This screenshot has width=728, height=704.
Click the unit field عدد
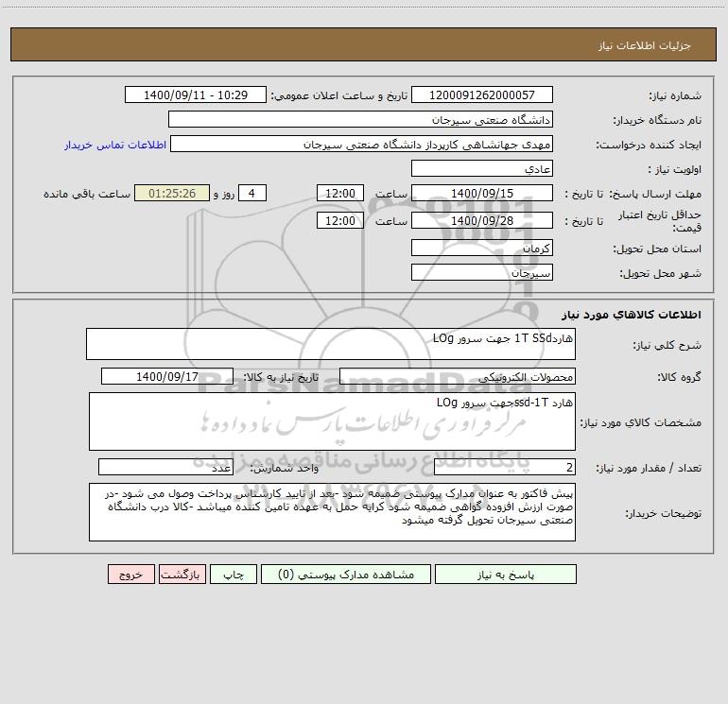tap(165, 468)
